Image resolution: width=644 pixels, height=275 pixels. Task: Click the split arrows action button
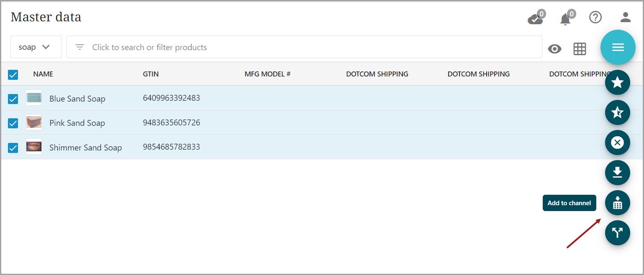[x=617, y=233]
